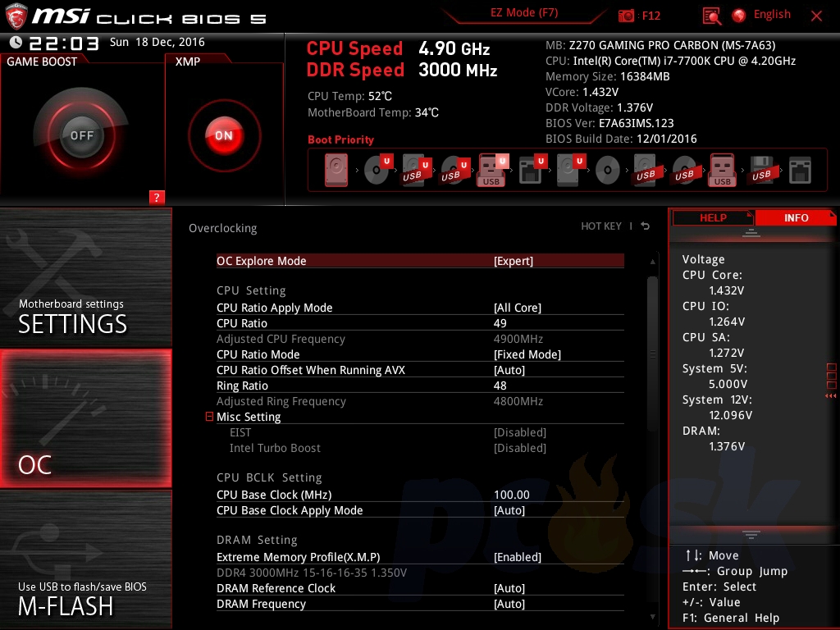Click the 22:03 time display

pyautogui.click(x=64, y=43)
